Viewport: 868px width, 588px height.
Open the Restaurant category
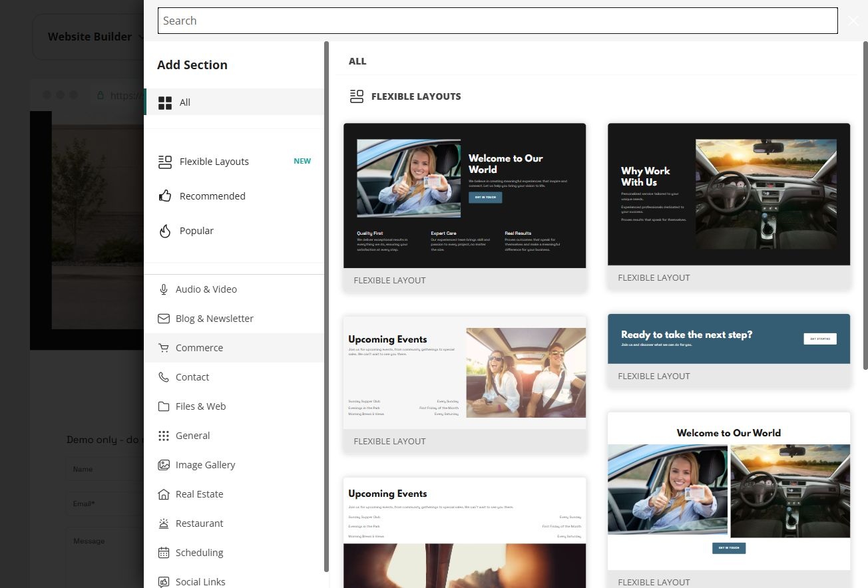point(234,523)
